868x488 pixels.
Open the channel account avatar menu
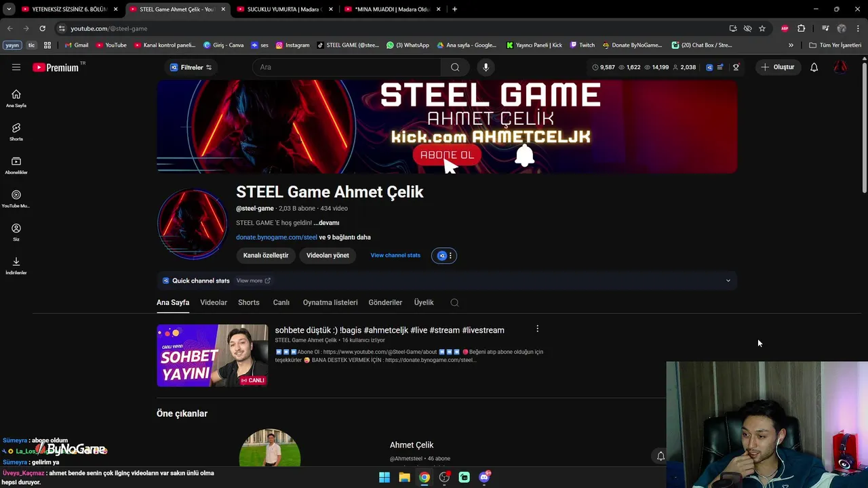840,67
